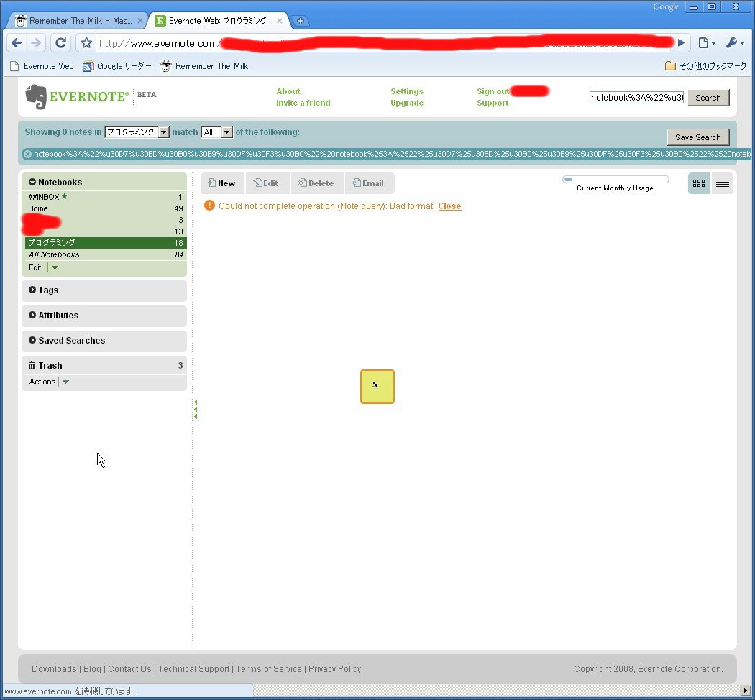This screenshot has height=700, width=755.
Task: Open the Google リーダー bookmark
Action: 117,66
